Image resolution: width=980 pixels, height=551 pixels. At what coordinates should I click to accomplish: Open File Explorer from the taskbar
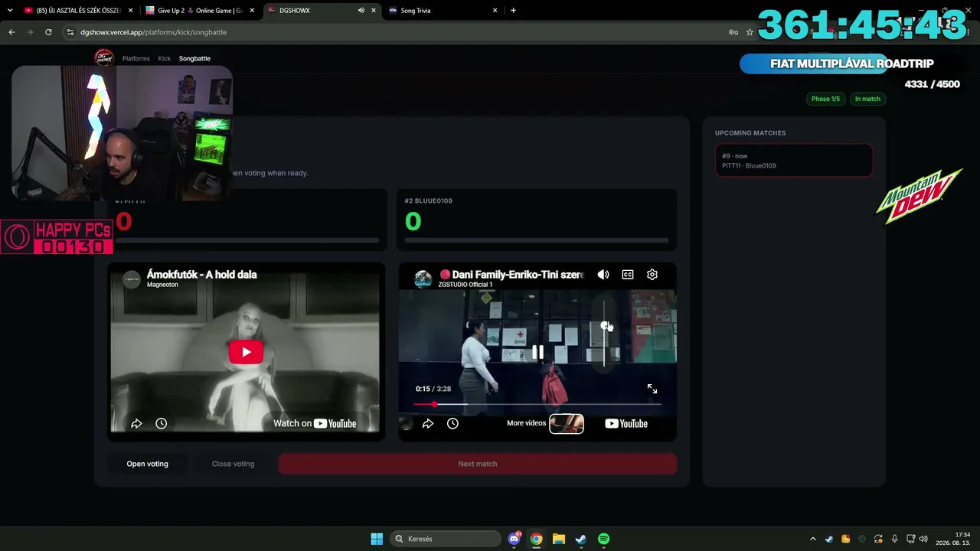pyautogui.click(x=559, y=539)
